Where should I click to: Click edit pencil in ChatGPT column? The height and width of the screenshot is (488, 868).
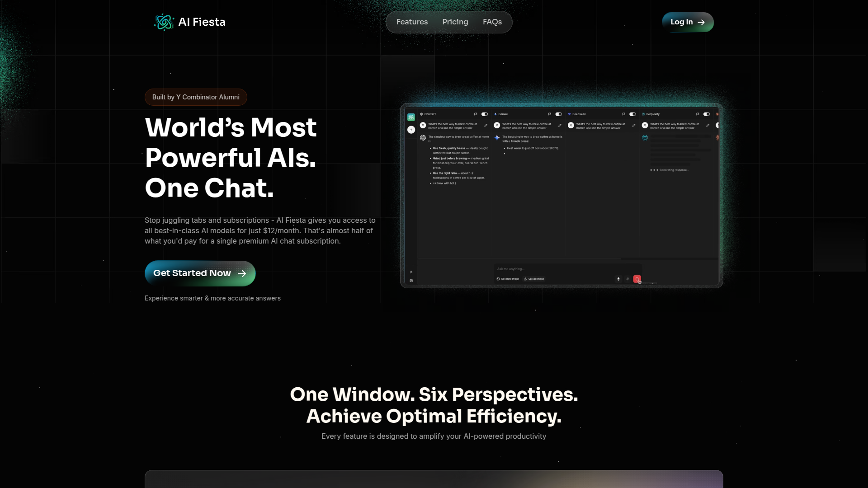tap(486, 125)
